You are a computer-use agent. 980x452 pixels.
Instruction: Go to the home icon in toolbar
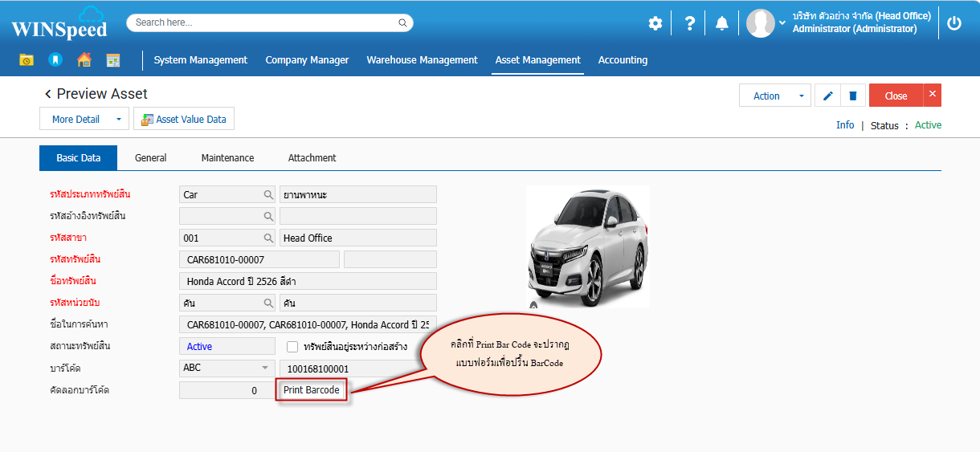pos(84,60)
